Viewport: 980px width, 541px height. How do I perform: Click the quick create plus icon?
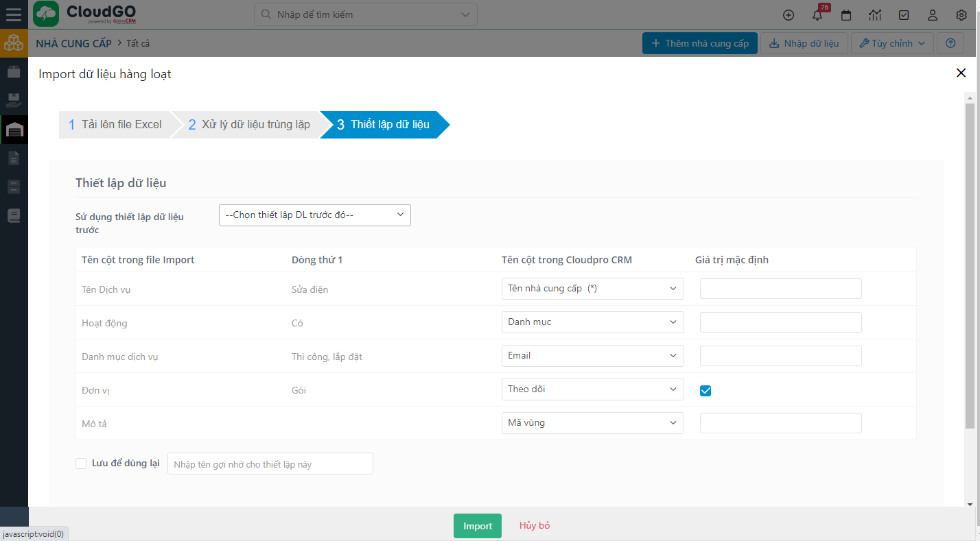pos(789,15)
